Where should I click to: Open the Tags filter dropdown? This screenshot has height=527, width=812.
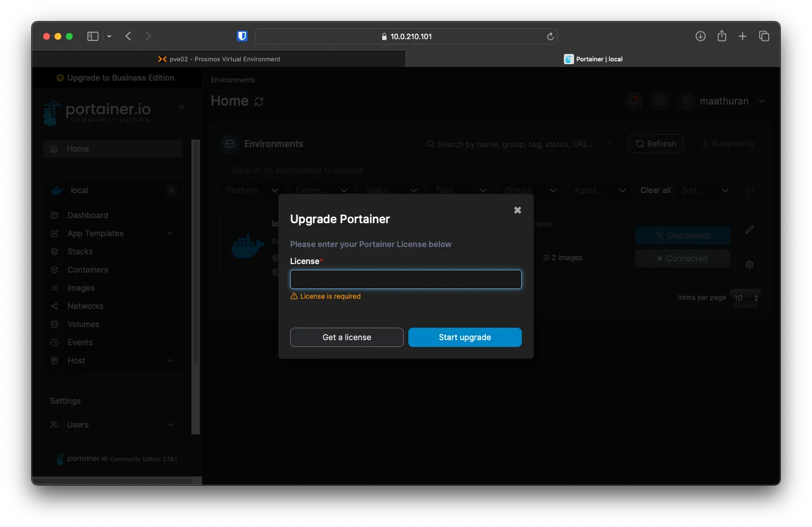(461, 190)
